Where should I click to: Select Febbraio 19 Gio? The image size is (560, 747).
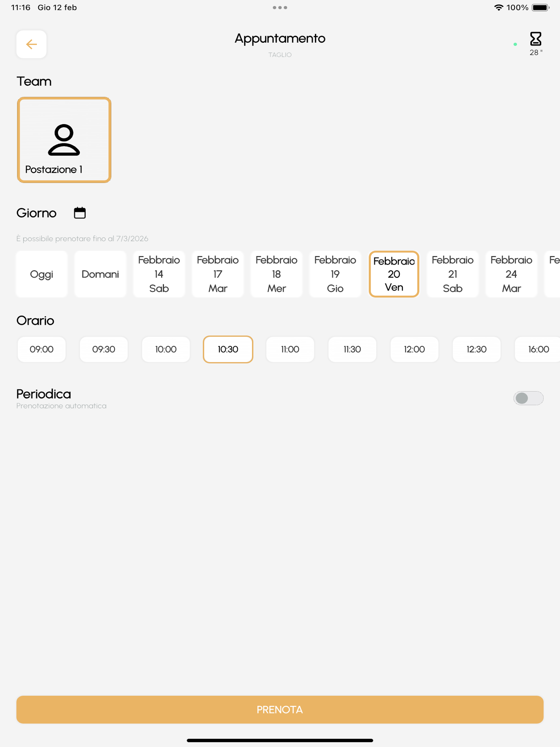click(x=336, y=274)
